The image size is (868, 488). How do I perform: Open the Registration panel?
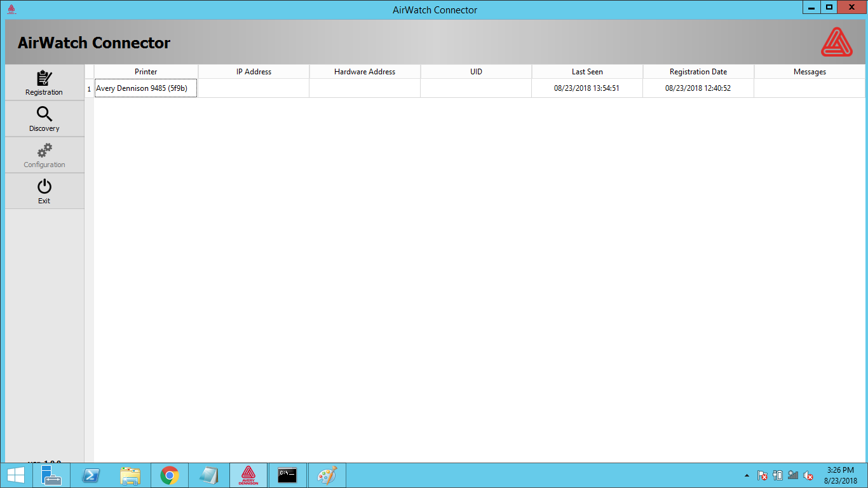coord(44,83)
